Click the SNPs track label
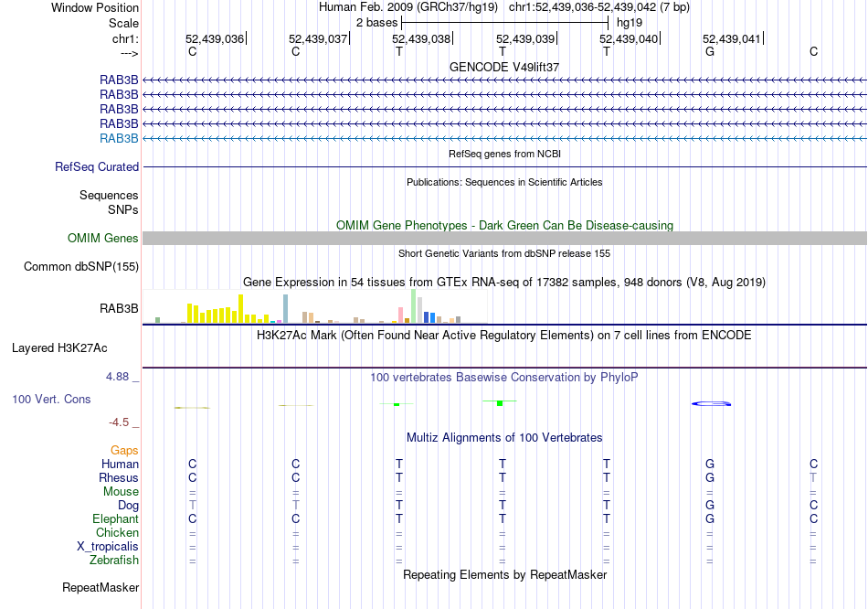868x609 pixels. point(123,209)
